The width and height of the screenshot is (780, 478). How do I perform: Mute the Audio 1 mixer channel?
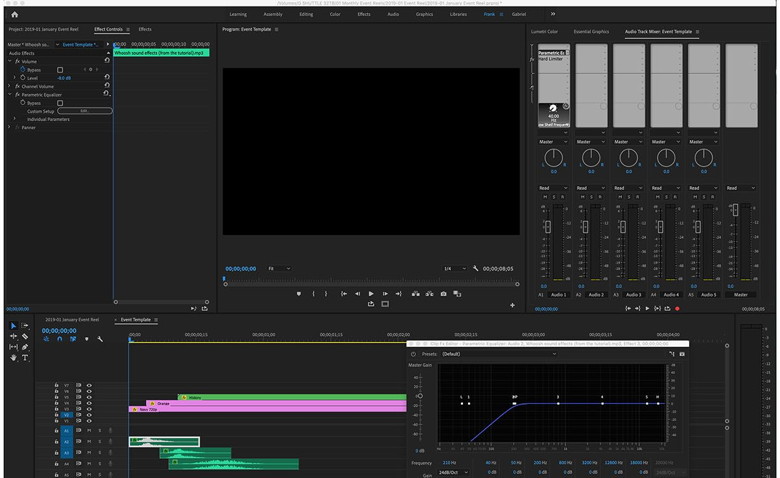[x=543, y=197]
